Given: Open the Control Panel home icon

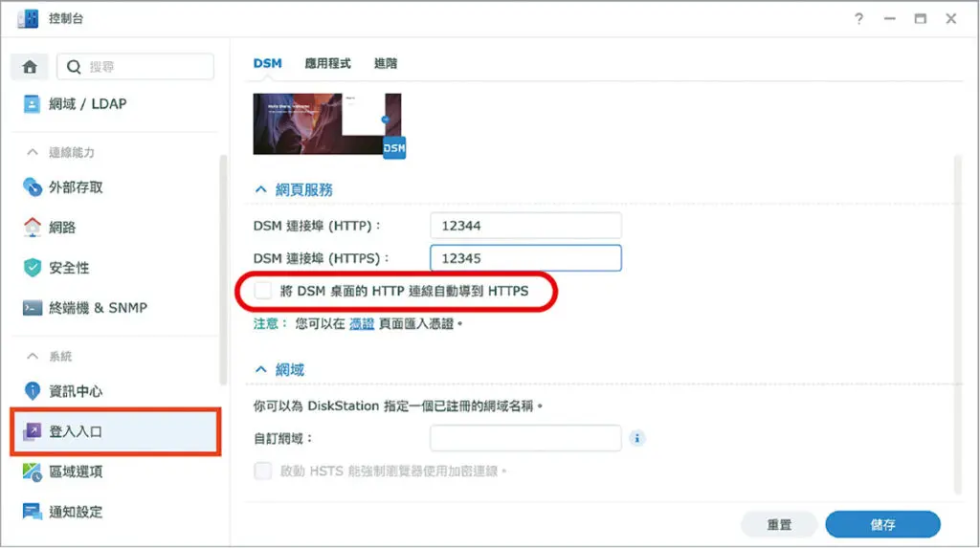Looking at the screenshot, I should pos(30,67).
